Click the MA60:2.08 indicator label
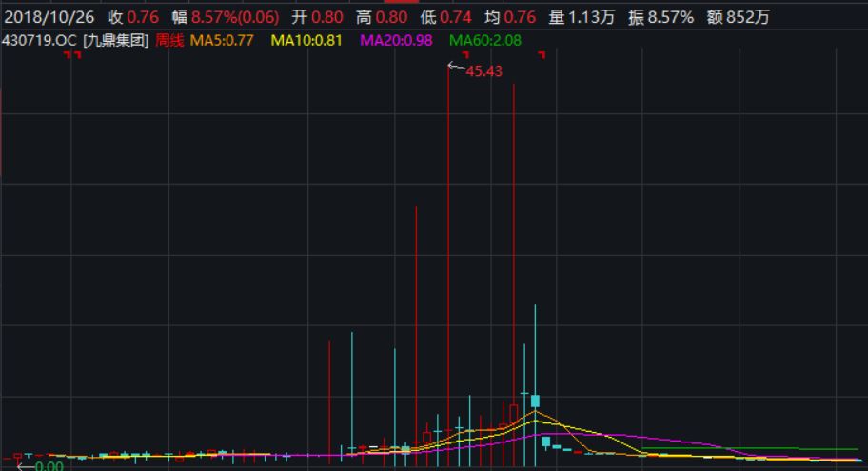The image size is (868, 471). pos(485,40)
